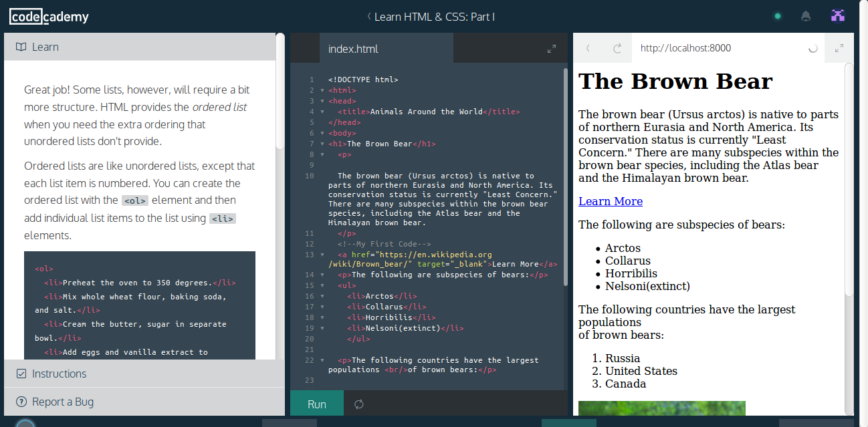Collapse the h1 fold arrow on line 7
868x427 pixels.
point(322,144)
